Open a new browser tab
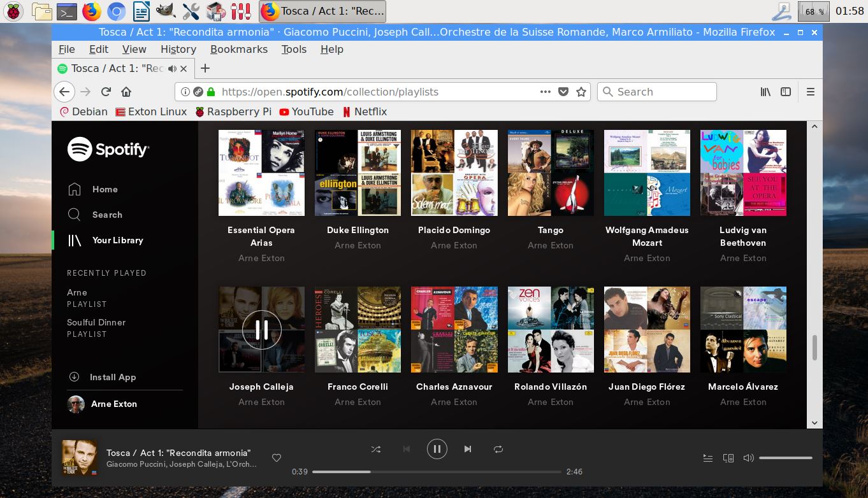The width and height of the screenshot is (868, 498). (205, 68)
